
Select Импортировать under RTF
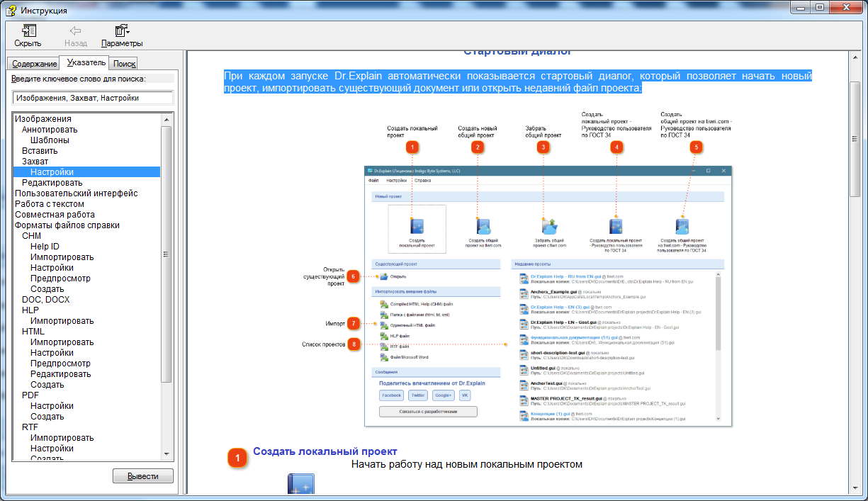(62, 438)
